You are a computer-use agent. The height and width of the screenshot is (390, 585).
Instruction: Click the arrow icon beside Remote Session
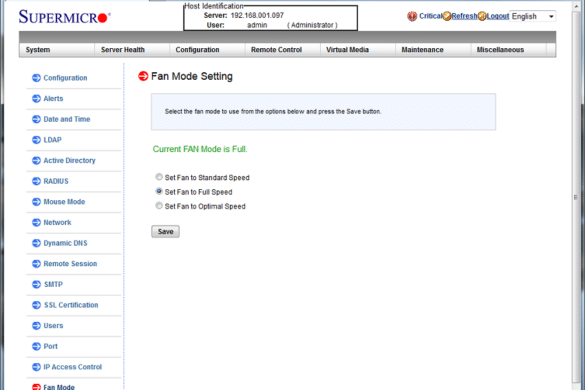pyautogui.click(x=36, y=264)
